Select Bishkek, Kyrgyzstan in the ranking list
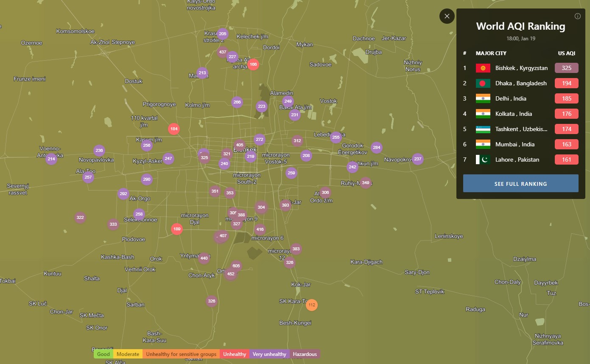Image resolution: width=590 pixels, height=364 pixels. 521,68
